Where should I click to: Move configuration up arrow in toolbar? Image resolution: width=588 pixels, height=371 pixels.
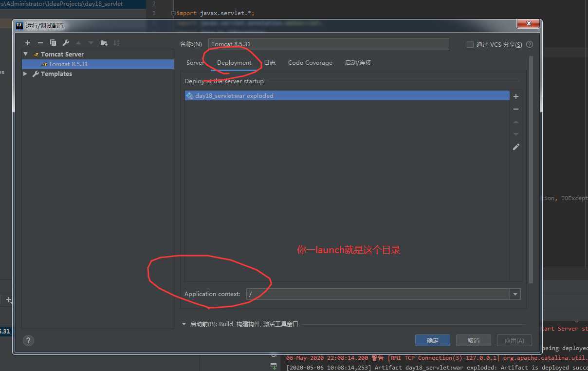tap(78, 43)
